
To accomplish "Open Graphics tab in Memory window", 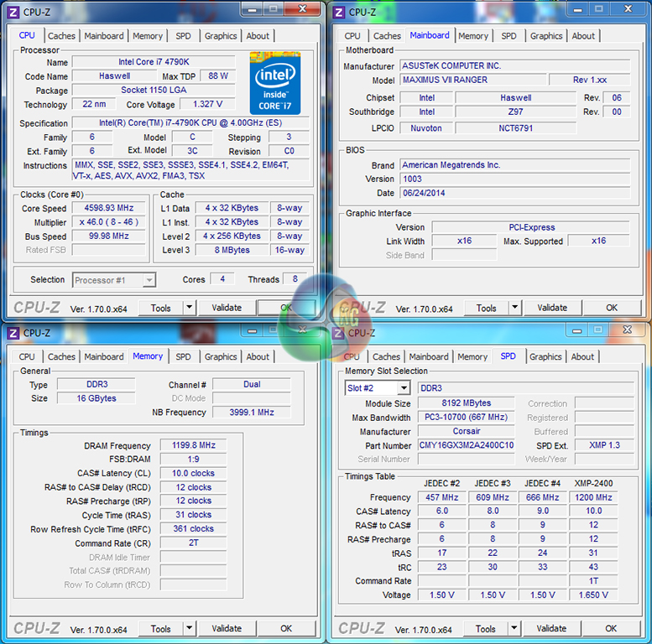I will [221, 357].
